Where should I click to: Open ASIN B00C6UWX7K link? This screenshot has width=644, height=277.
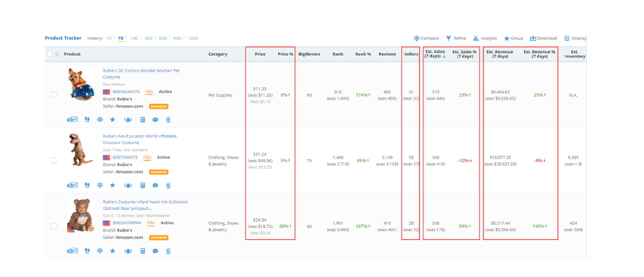(126, 91)
